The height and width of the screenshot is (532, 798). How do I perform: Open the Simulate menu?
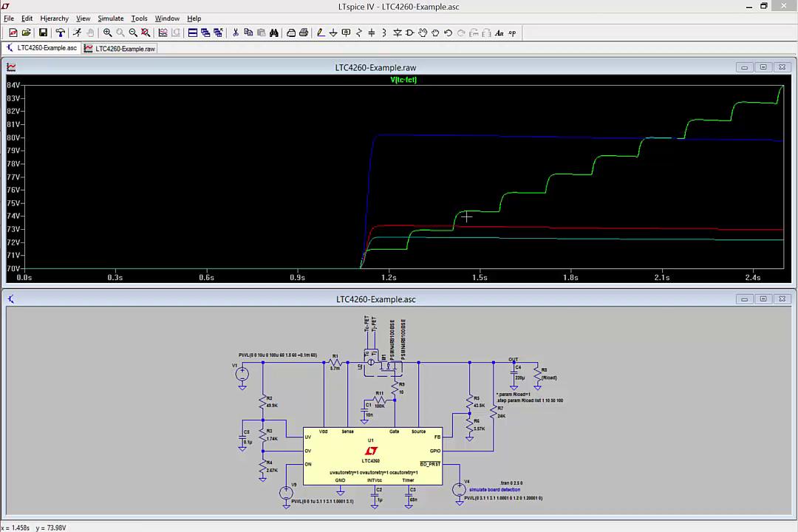110,18
